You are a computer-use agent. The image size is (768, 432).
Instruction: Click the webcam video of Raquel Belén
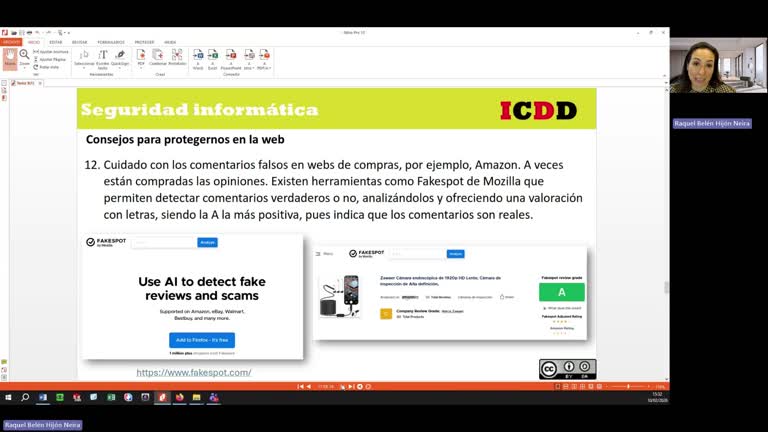tap(718, 66)
